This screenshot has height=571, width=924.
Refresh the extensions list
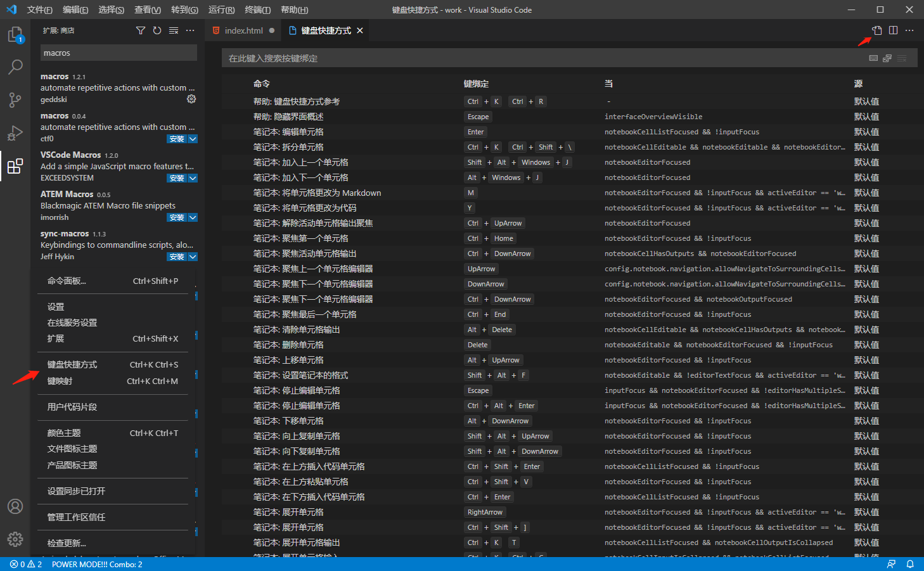point(157,30)
